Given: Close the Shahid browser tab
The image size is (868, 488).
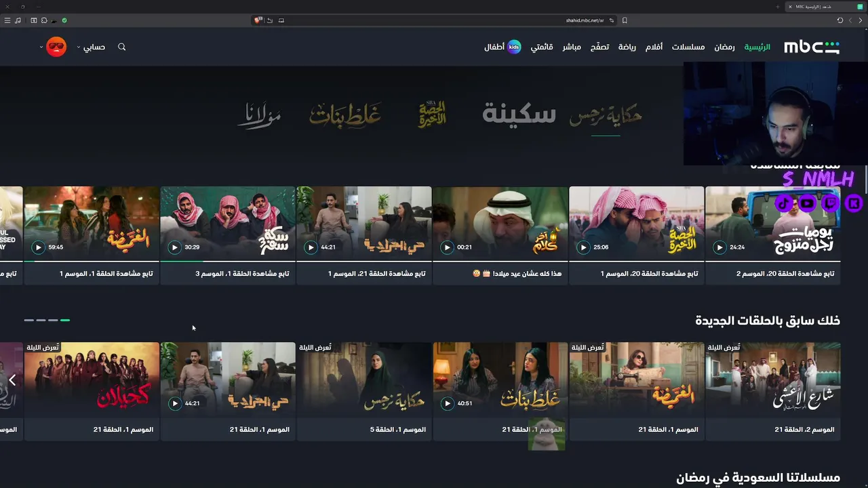Looking at the screenshot, I should pos(789,7).
